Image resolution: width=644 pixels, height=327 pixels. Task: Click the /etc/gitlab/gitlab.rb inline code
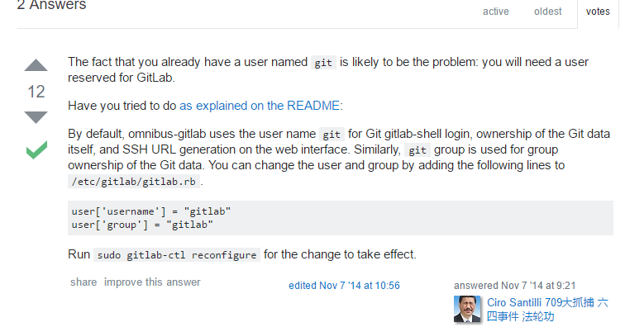[x=134, y=182]
